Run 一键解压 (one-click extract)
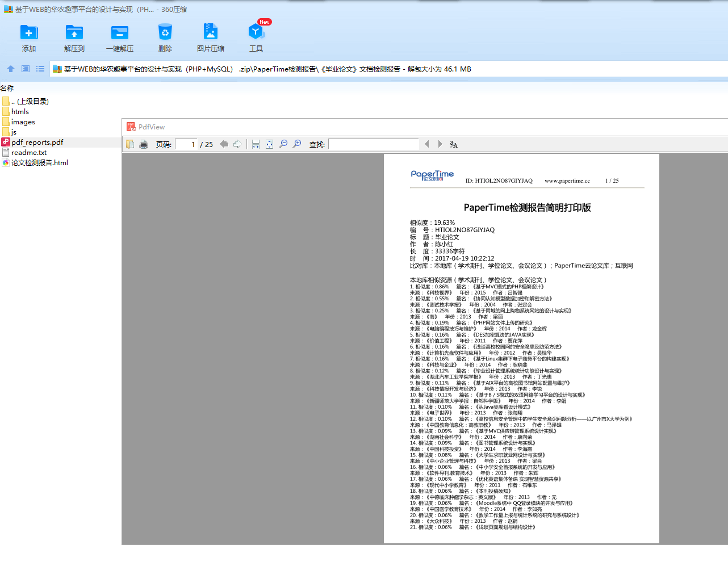 coord(120,32)
